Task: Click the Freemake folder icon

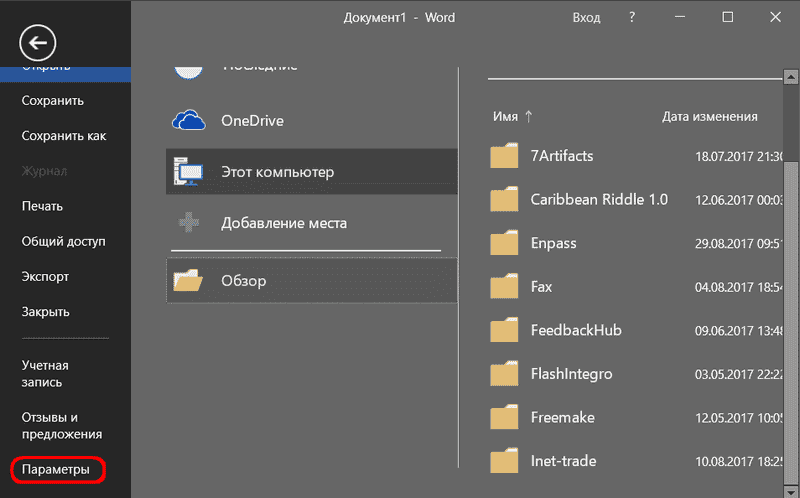Action: tap(506, 417)
